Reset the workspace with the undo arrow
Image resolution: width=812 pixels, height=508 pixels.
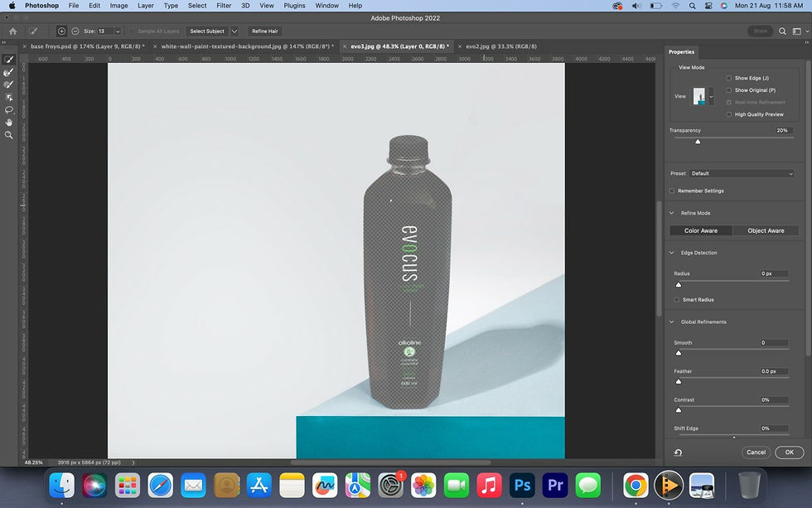pyautogui.click(x=678, y=452)
